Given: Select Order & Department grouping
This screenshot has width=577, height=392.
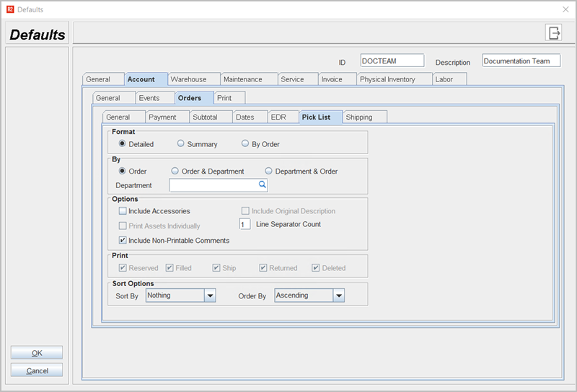Looking at the screenshot, I should click(175, 171).
